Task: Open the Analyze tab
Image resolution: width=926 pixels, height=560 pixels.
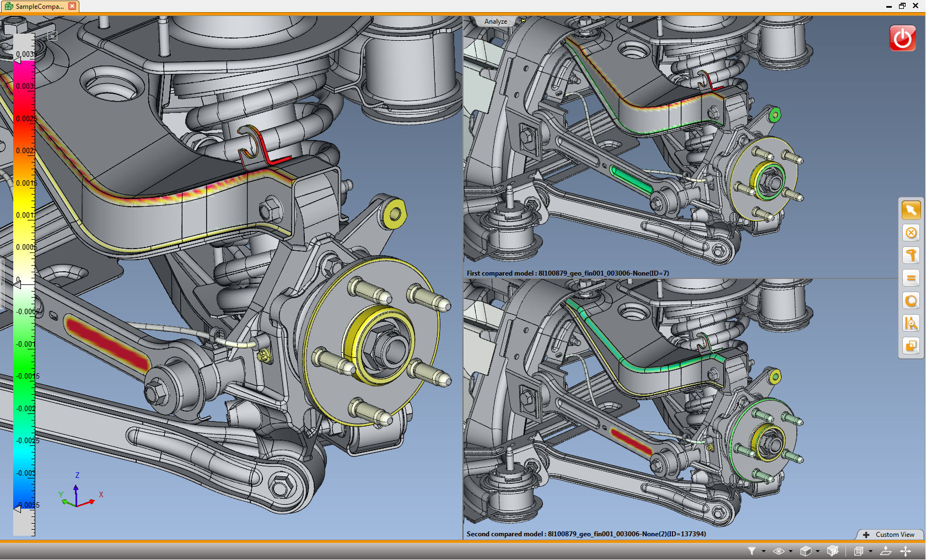Action: (x=496, y=21)
